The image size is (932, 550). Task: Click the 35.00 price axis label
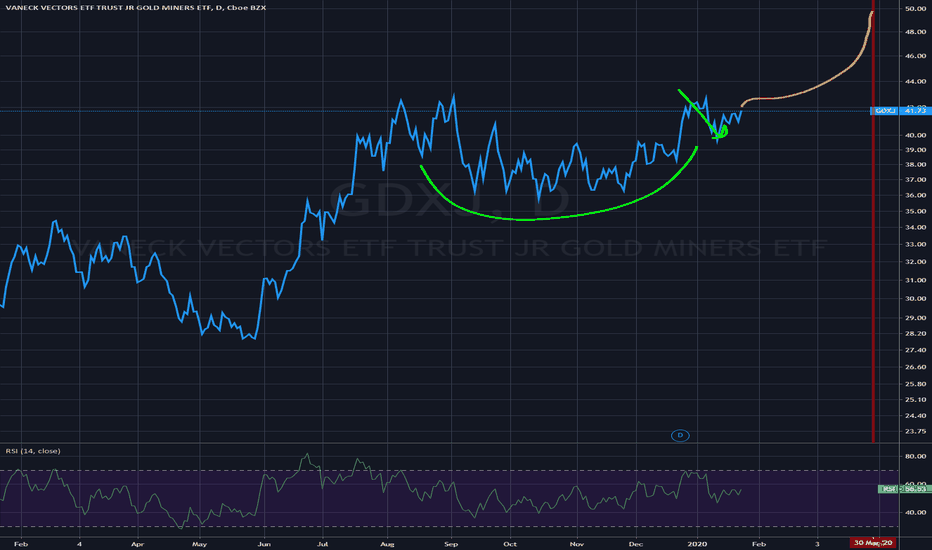[915, 211]
